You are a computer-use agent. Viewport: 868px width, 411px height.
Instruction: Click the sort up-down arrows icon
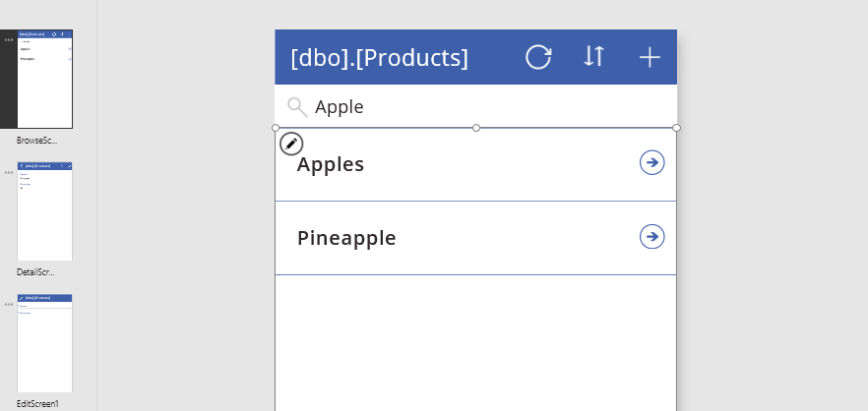tap(593, 56)
